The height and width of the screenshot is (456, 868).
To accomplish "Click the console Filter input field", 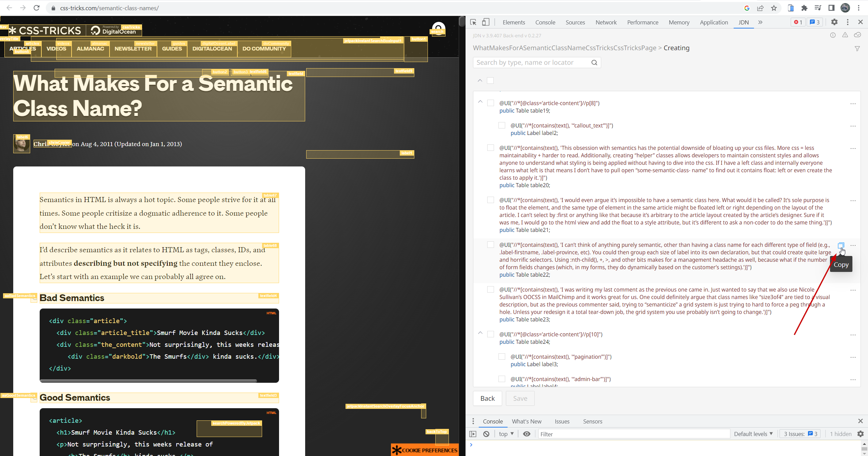I will pos(634,434).
